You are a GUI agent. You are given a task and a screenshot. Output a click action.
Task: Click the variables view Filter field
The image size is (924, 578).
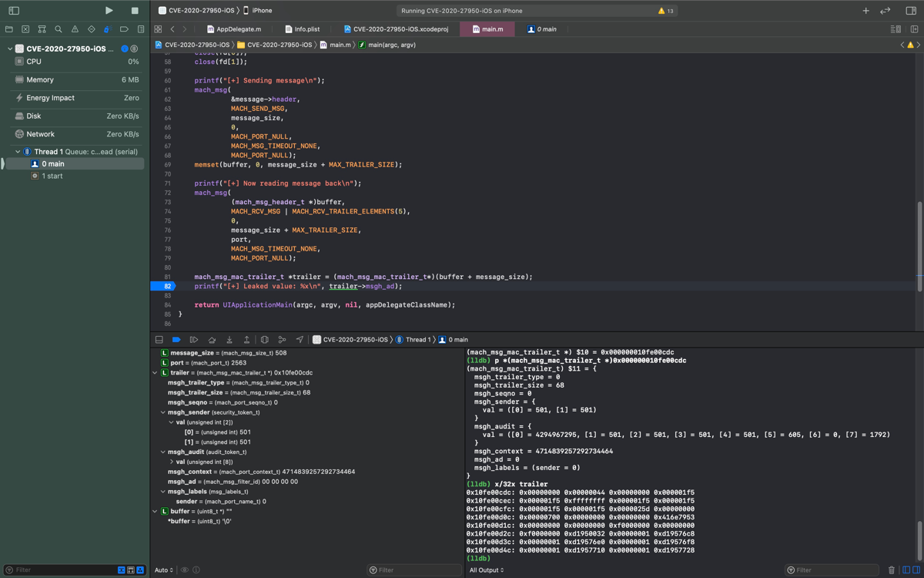pos(414,570)
